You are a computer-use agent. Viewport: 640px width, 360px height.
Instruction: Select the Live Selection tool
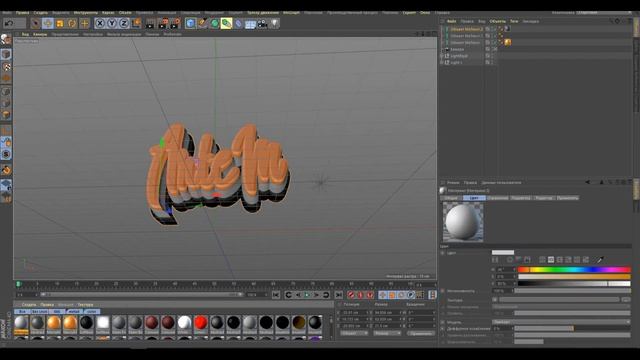36,23
